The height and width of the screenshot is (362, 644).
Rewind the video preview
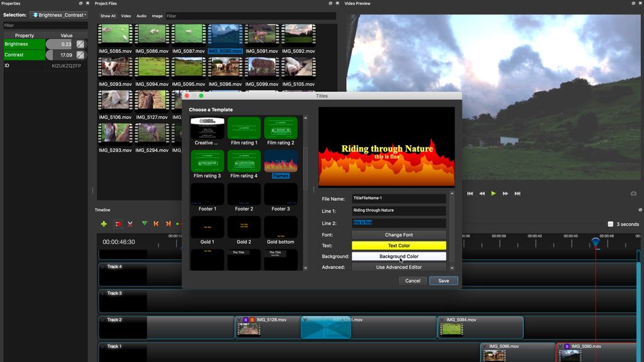[482, 194]
